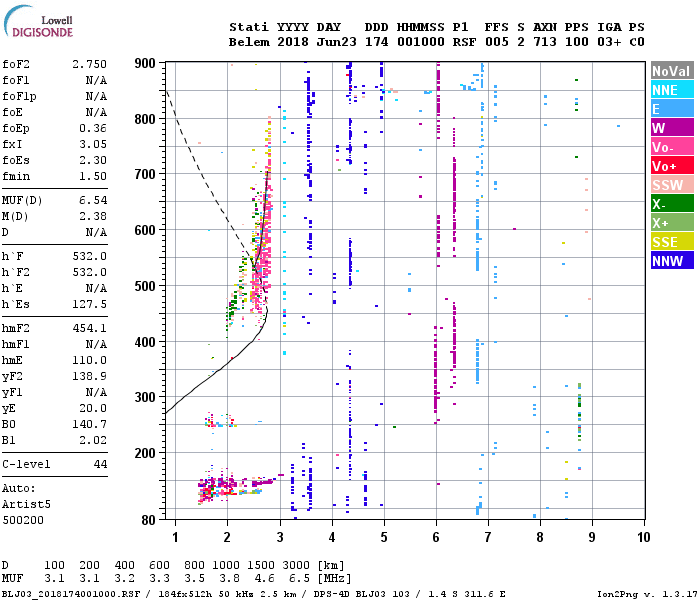Click the M(D) value 2.38
Viewport: 700px width, 600px height.
pyautogui.click(x=93, y=216)
